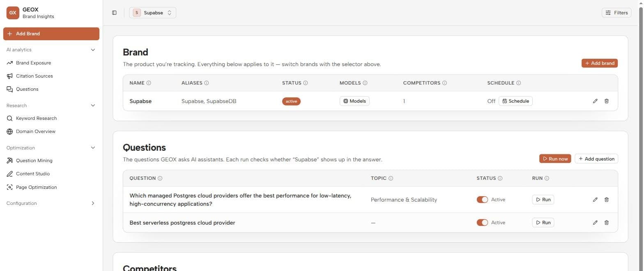Viewport: 644px width, 271px height.
Task: Click the Supabse name cell in Brand table
Action: tap(140, 101)
